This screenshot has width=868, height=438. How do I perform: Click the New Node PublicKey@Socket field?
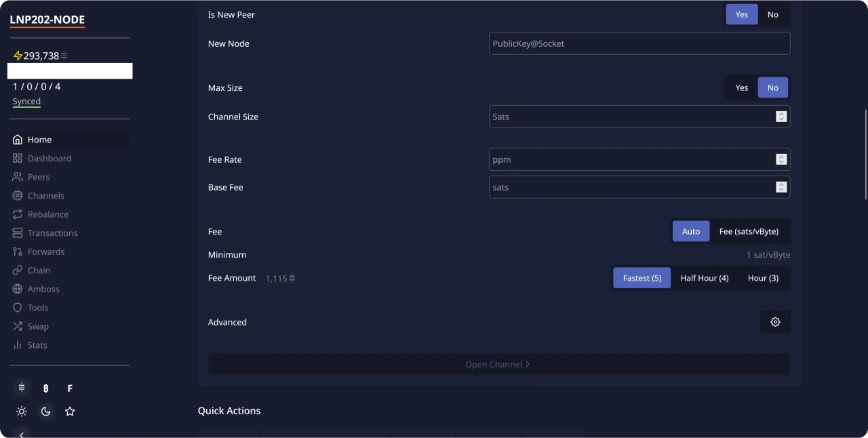[x=639, y=43]
